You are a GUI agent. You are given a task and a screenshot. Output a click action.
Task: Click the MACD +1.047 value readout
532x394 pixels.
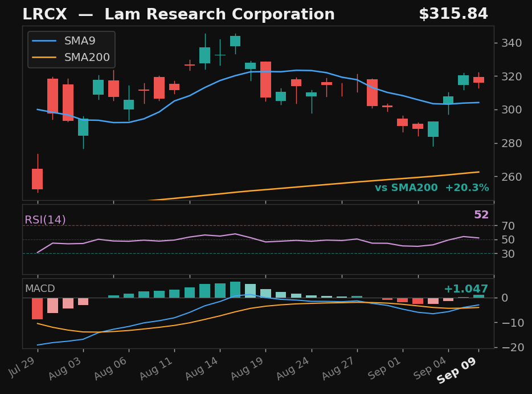466,289
